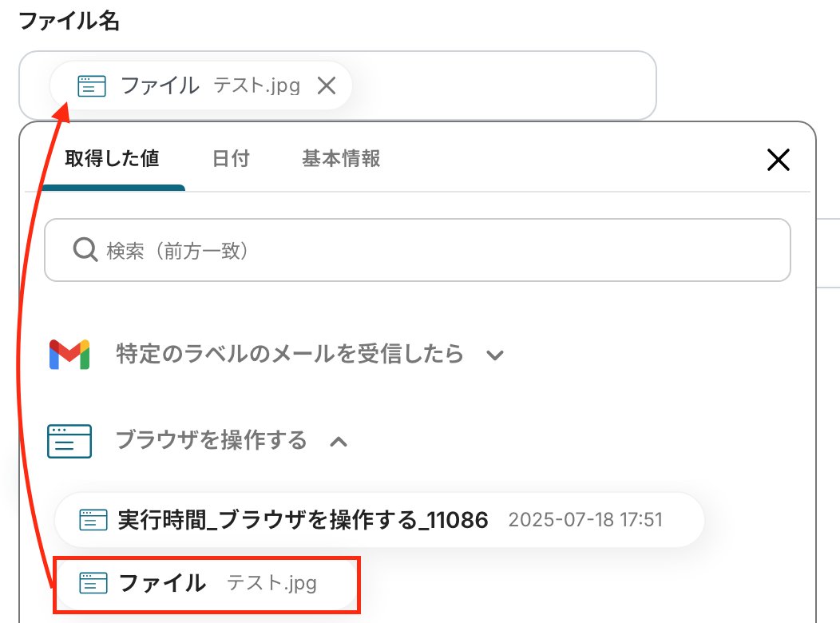Click the ブラウザを操作する section label
Image resolution: width=840 pixels, height=623 pixels.
pos(212,440)
